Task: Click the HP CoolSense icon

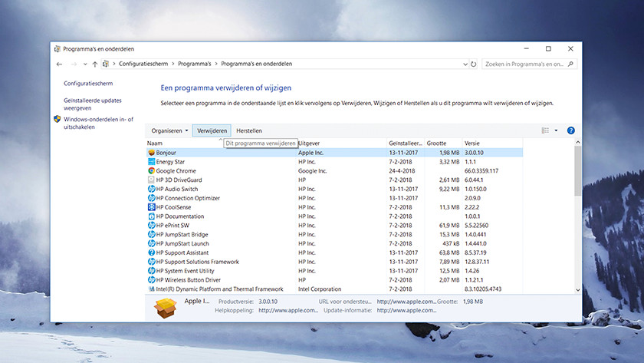Action: pos(151,207)
